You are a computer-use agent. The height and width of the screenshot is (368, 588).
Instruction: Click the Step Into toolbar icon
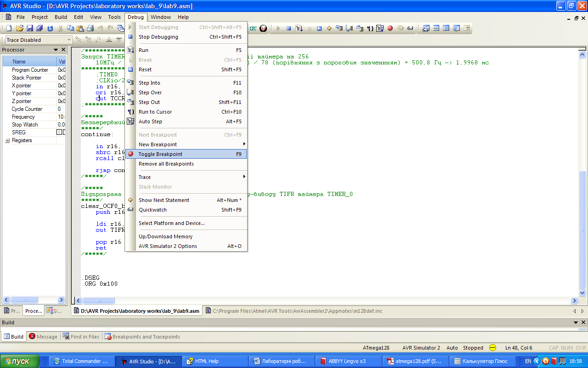point(339,29)
